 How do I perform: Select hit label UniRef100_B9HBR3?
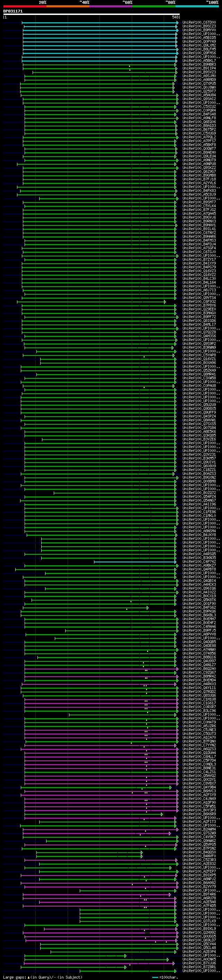click(199, 64)
